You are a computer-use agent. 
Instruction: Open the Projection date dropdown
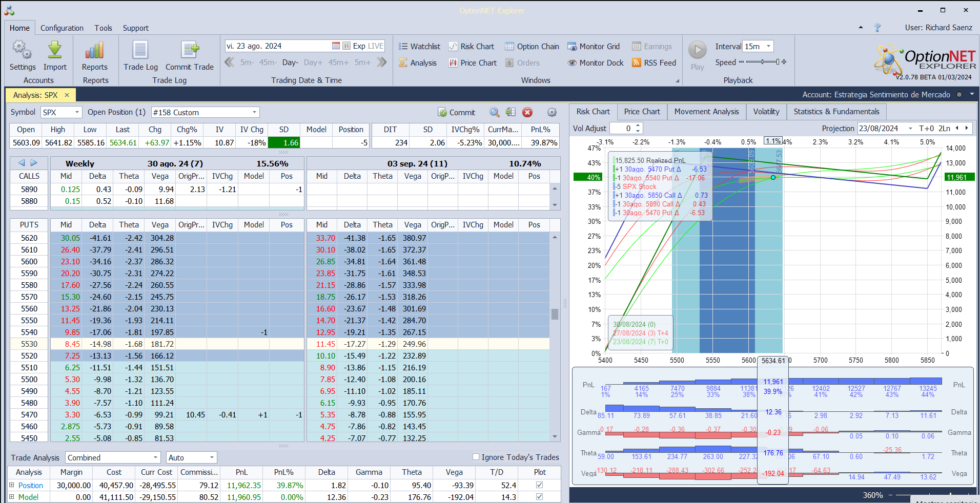click(x=910, y=129)
